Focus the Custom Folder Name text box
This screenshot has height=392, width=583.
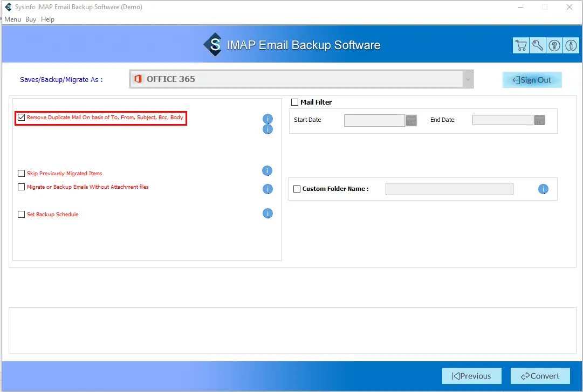click(450, 189)
